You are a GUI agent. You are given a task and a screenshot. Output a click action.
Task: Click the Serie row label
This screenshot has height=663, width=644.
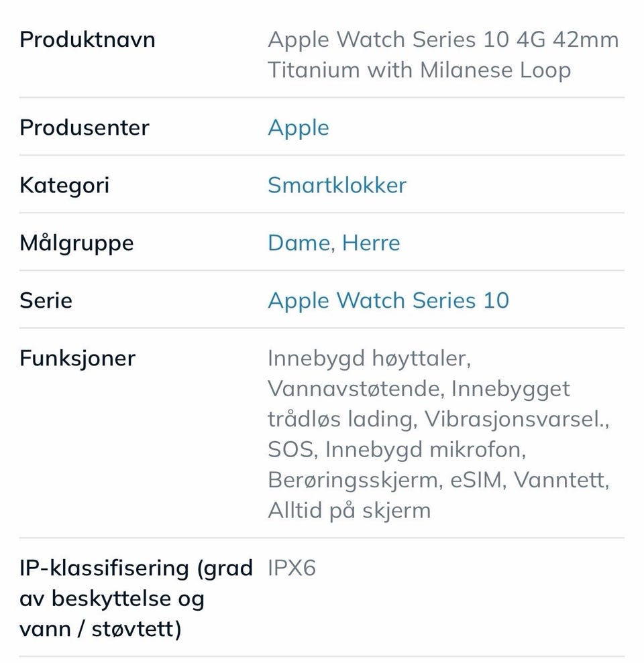coord(46,300)
